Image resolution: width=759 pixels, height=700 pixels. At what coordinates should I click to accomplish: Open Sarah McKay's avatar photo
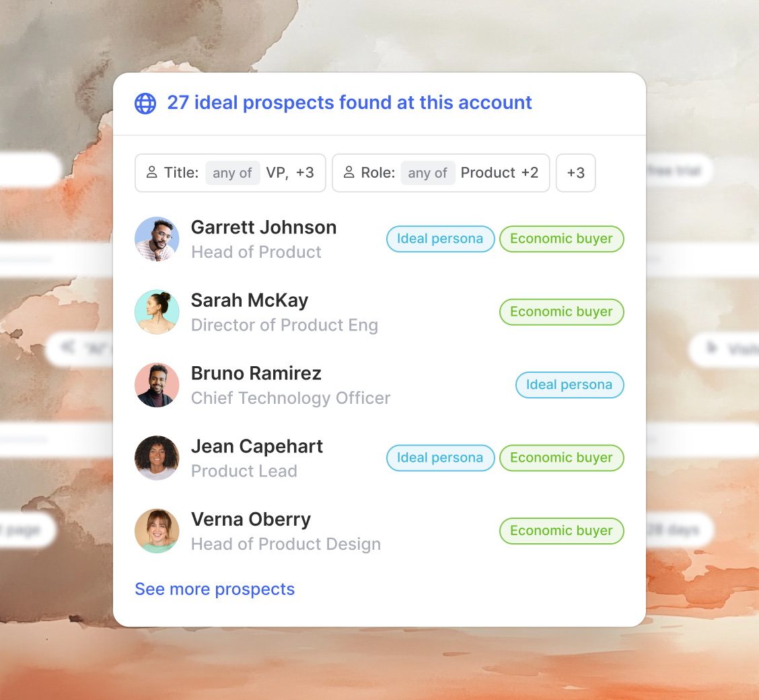tap(157, 312)
